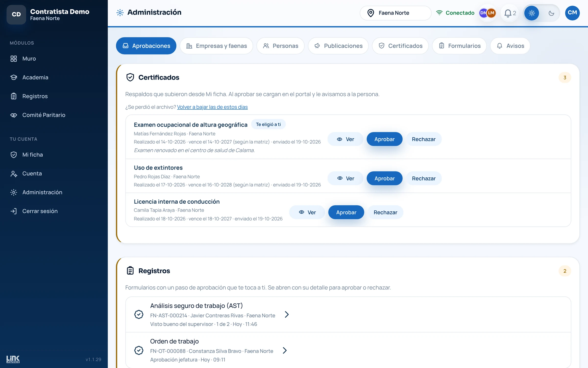This screenshot has height=368, width=588.
Task: Open Comité Paritario handshake icon
Action: coord(14,115)
